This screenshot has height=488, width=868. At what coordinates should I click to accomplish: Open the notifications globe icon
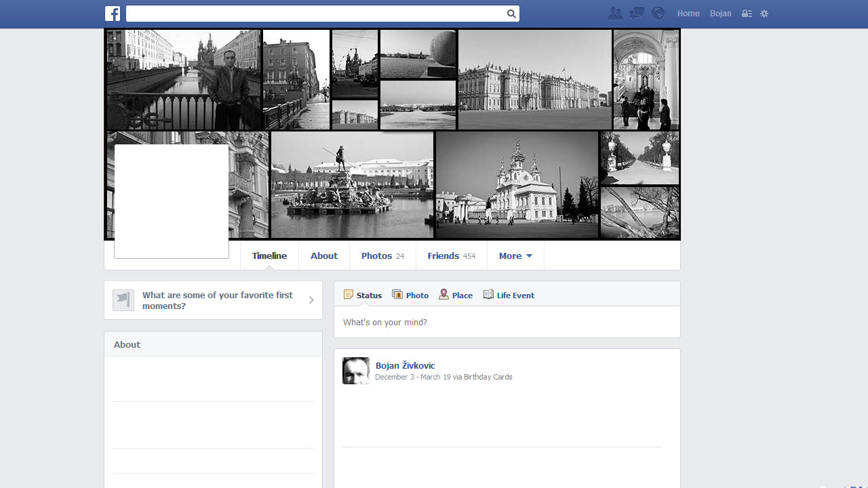[658, 14]
